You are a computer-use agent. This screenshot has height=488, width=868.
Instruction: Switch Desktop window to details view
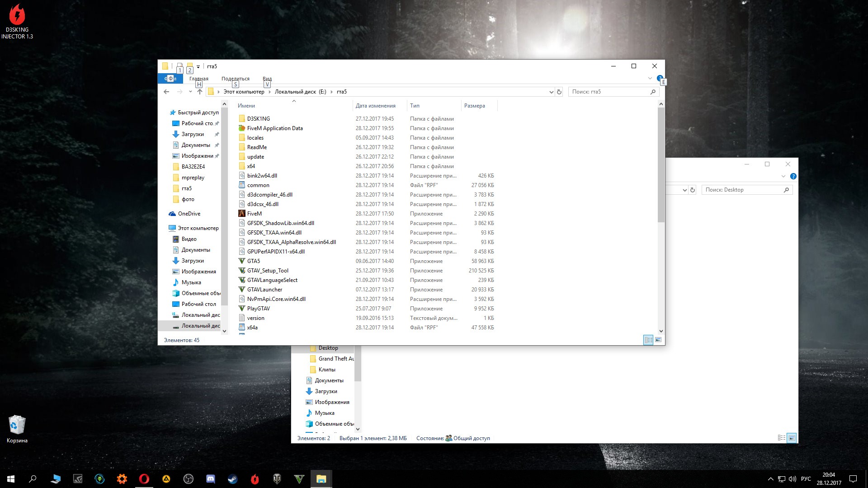[782, 438]
